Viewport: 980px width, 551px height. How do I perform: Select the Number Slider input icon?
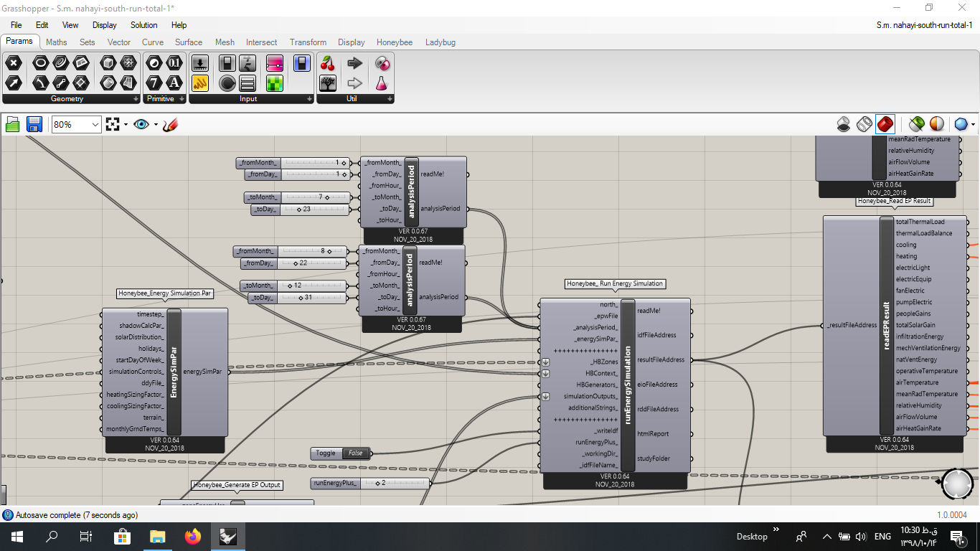click(200, 63)
